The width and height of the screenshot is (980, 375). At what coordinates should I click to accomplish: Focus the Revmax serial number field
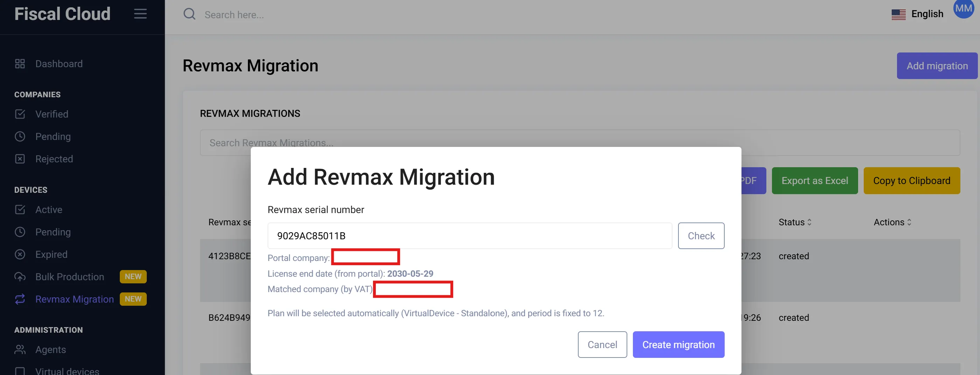coord(469,235)
